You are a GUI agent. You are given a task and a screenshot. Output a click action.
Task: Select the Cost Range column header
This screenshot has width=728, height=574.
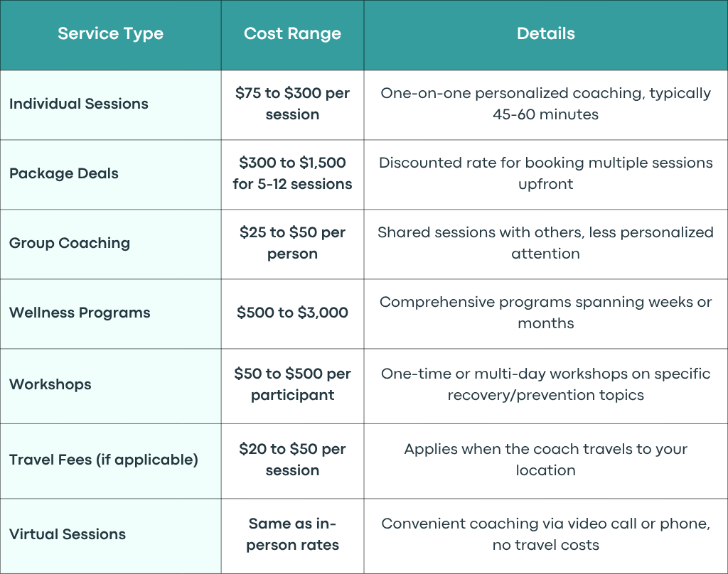pyautogui.click(x=292, y=34)
